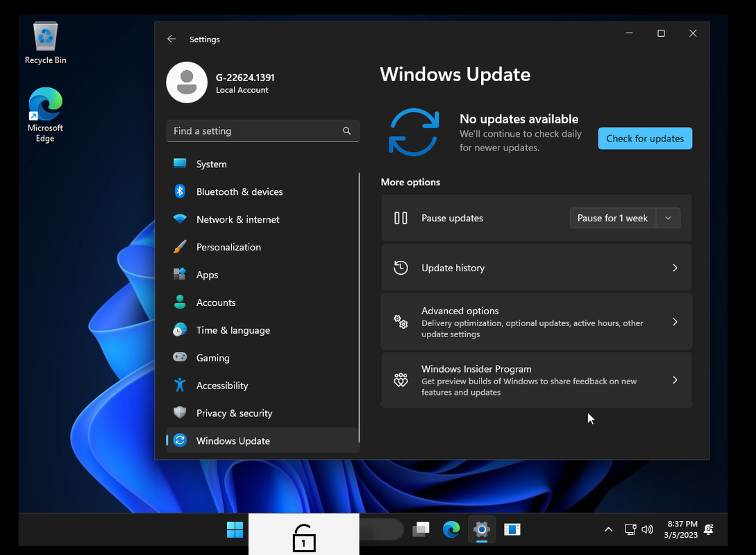Open the notification bell in tray

(x=709, y=529)
